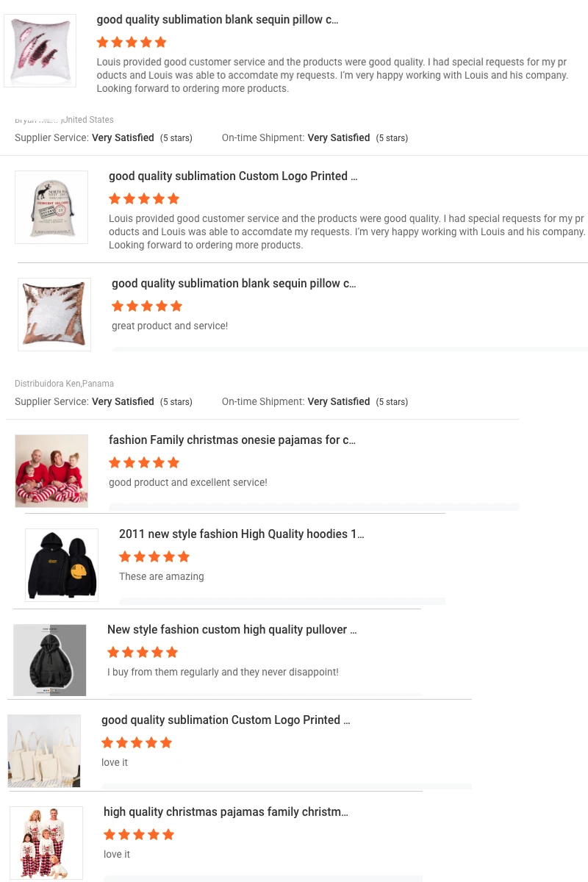This screenshot has width=588, height=882.
Task: Click "high quality christmas pajamas family" product title
Action: (226, 812)
